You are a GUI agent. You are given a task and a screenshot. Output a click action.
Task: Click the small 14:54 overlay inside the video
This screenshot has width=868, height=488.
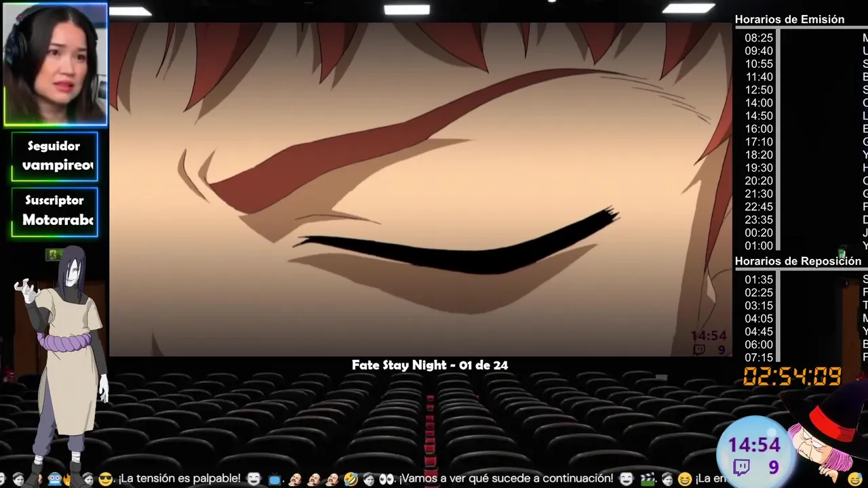pos(708,335)
